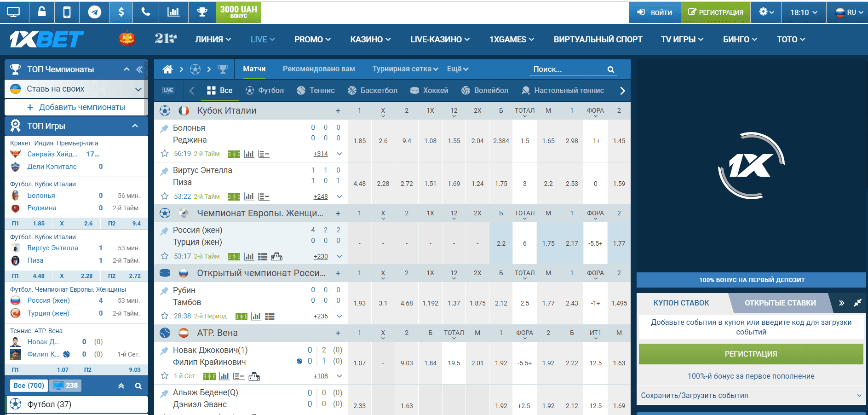Select odds 1.85 for Болонья win
Screen dimensions: 868x415
click(360, 141)
